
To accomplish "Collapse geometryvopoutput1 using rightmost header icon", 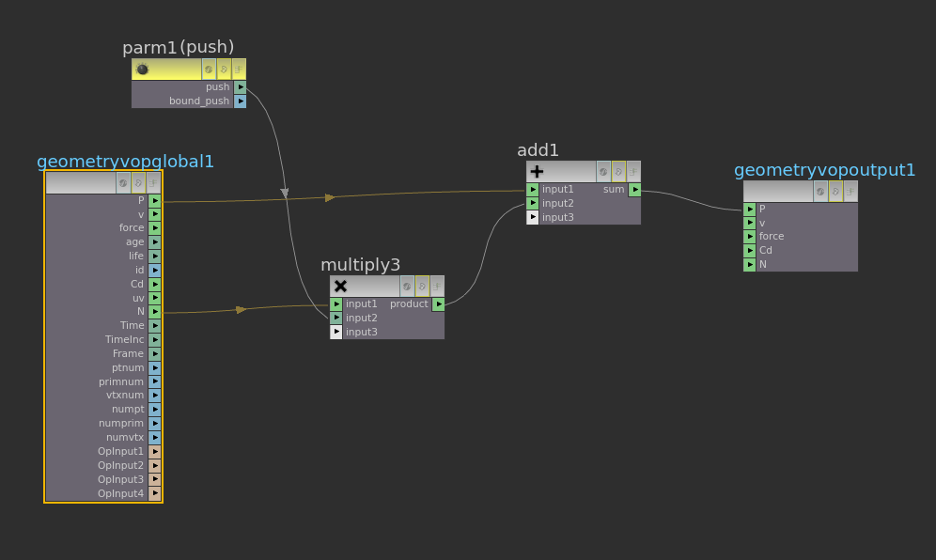I will coord(850,191).
